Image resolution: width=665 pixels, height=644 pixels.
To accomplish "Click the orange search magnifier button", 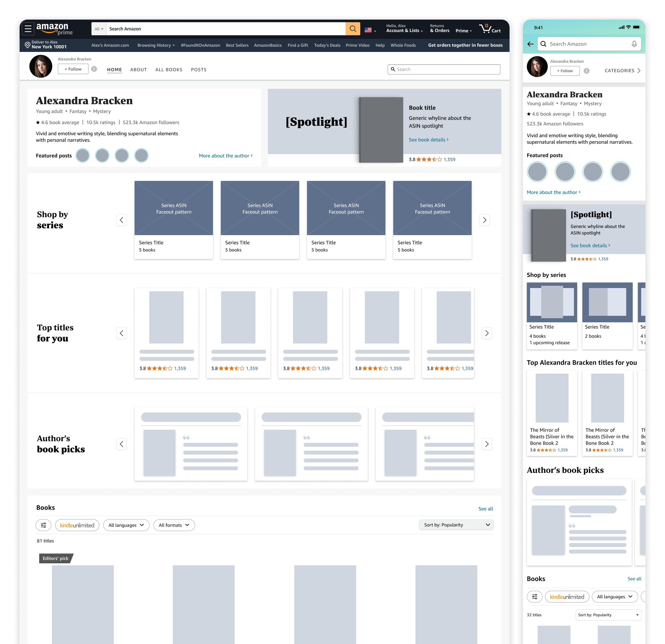I will (352, 29).
